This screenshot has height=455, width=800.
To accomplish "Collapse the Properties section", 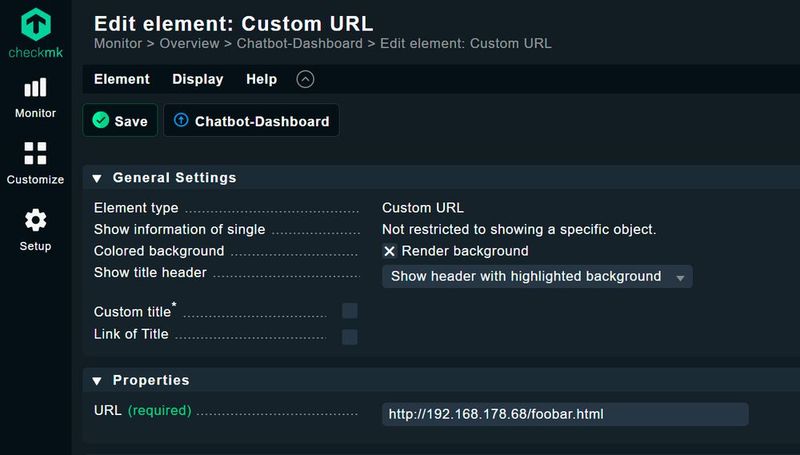I will click(97, 381).
